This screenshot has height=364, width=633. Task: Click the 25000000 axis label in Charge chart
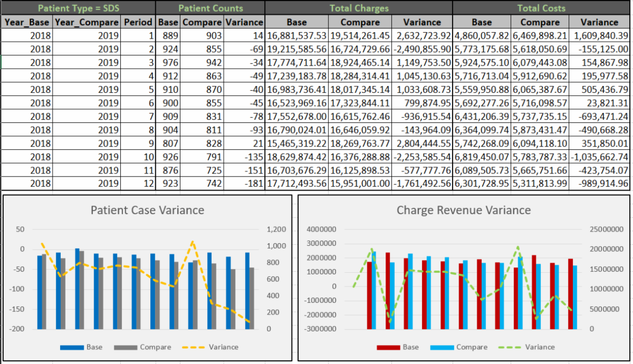pos(605,230)
